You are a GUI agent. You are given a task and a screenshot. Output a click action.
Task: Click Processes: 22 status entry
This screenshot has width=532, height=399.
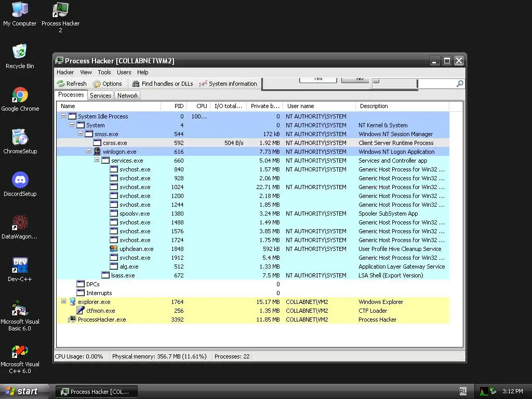click(232, 356)
